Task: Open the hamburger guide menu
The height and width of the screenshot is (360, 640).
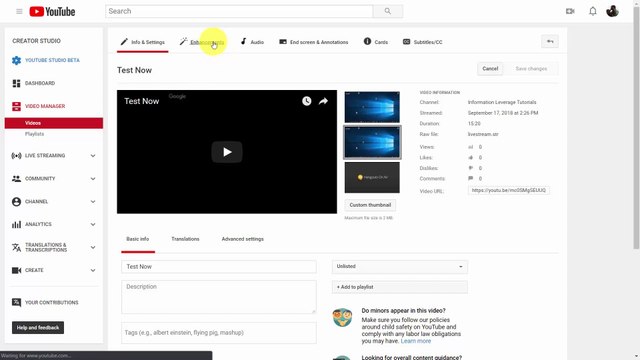Action: [19, 11]
